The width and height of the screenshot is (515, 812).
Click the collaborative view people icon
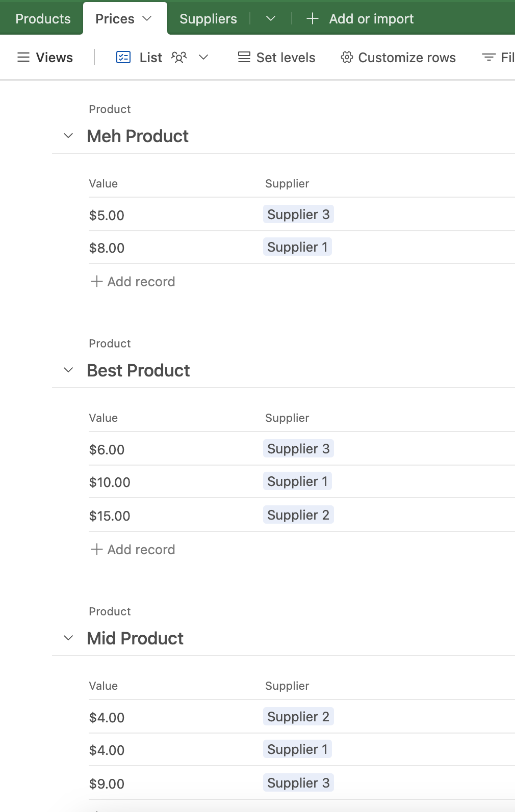pos(179,57)
